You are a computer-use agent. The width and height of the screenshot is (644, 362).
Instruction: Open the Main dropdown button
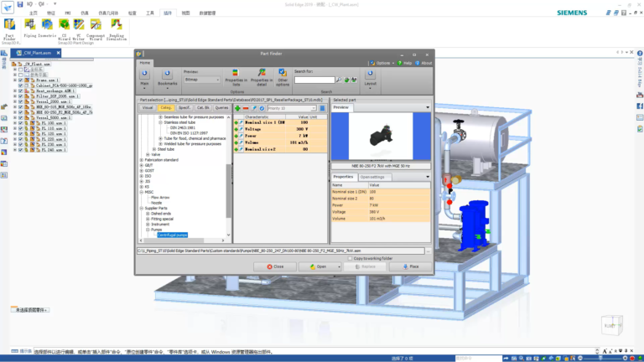coord(144,80)
